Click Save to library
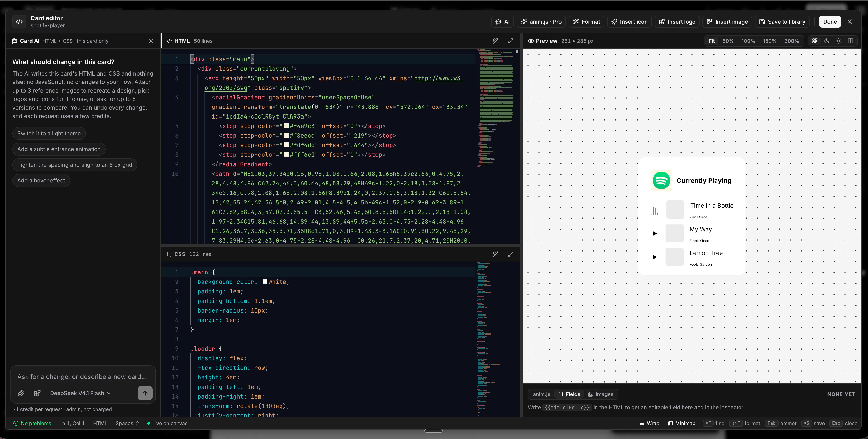Viewport: 868px width, 439px height. click(x=782, y=22)
